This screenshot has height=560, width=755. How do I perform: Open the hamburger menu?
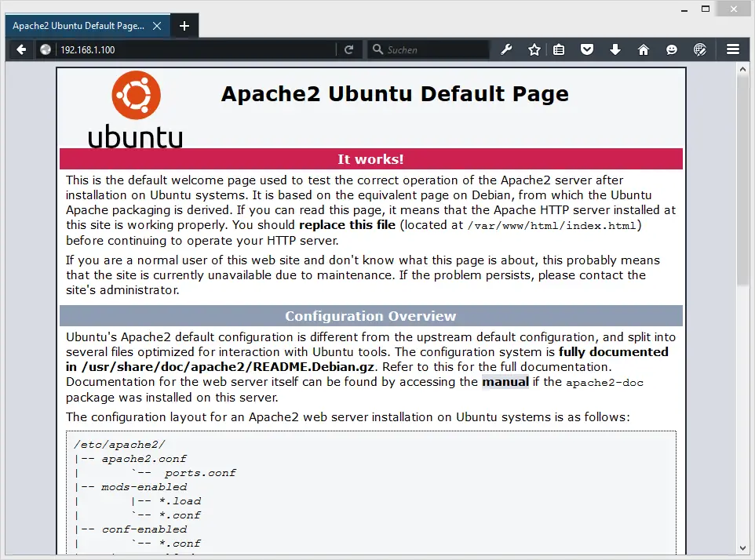click(x=733, y=49)
